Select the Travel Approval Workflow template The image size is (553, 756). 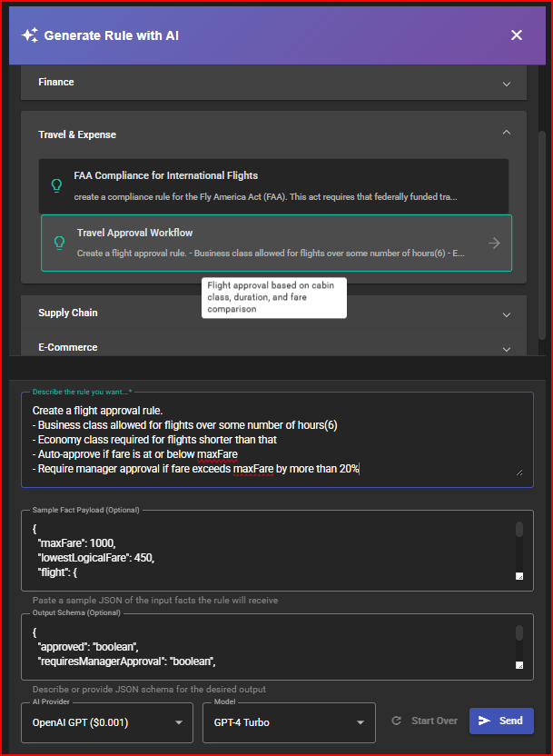[x=263, y=243]
